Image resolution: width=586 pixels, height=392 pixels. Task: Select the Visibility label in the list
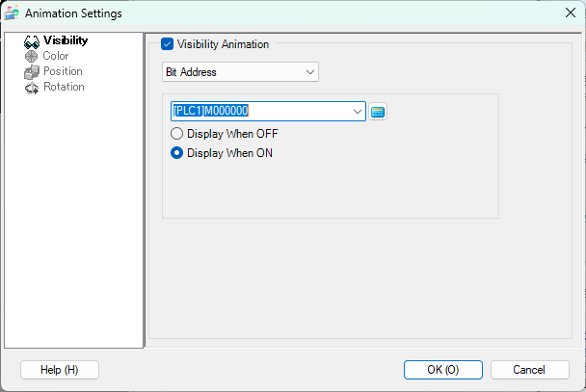(66, 40)
